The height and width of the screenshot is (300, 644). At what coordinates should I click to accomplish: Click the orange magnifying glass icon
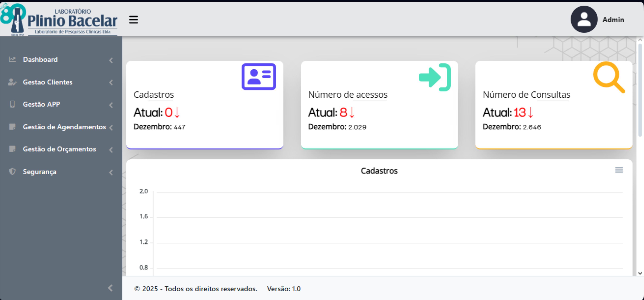click(609, 77)
